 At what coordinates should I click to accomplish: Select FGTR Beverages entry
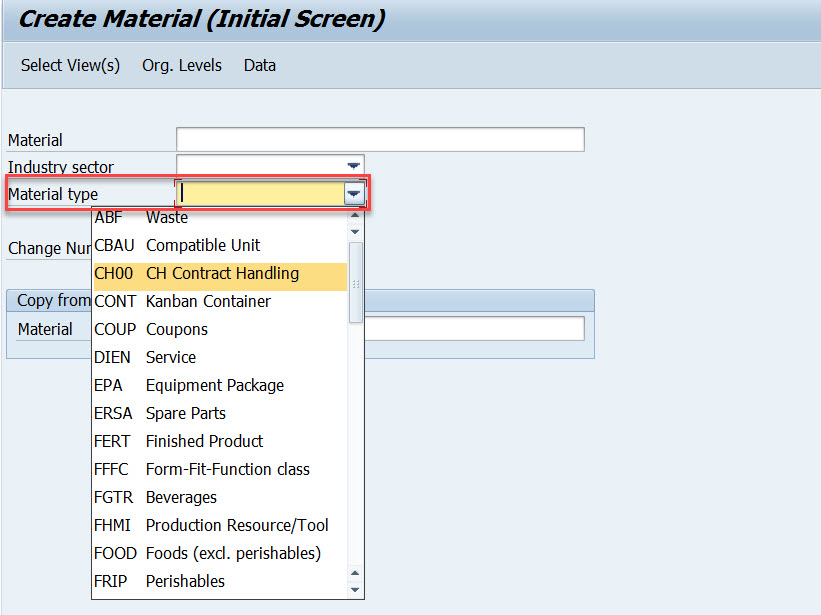click(x=220, y=497)
